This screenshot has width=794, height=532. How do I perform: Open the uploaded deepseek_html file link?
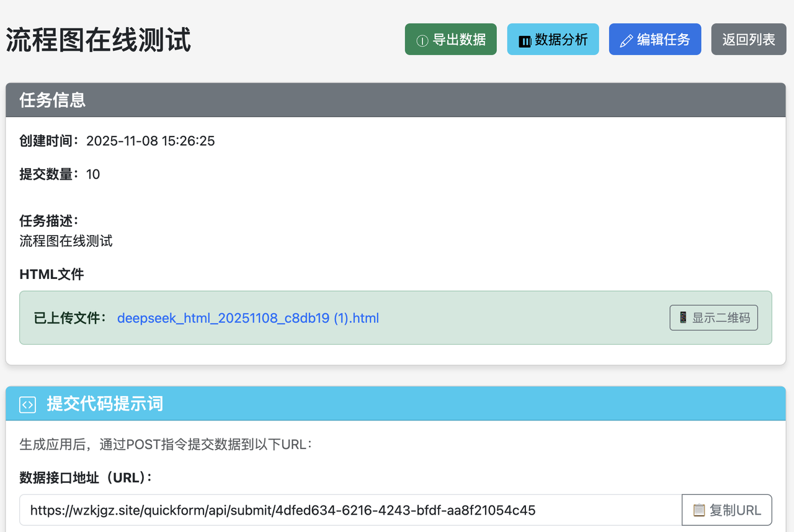click(248, 318)
